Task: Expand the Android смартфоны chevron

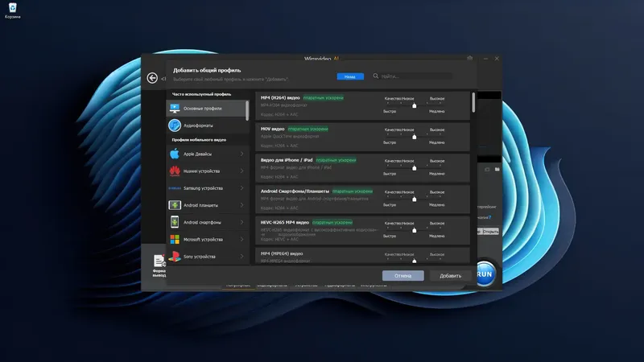Action: 242,222
